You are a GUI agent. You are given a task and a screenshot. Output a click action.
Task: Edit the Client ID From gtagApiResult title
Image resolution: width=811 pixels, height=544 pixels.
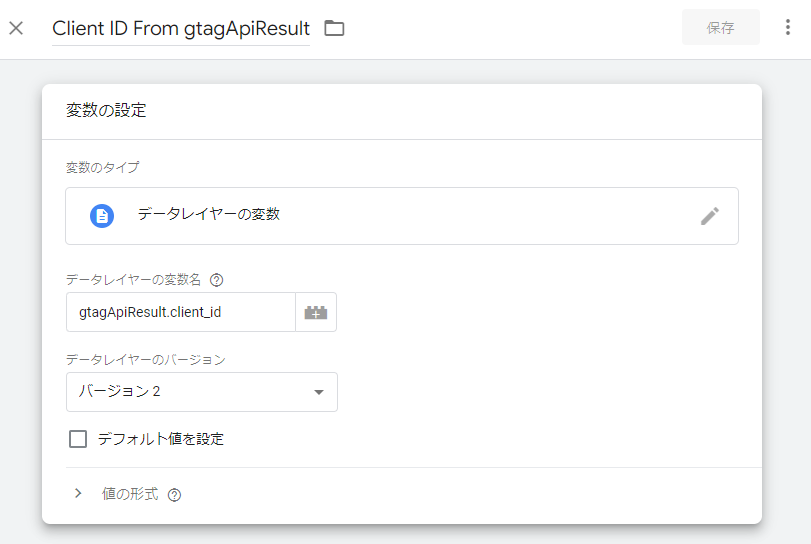pyautogui.click(x=181, y=28)
